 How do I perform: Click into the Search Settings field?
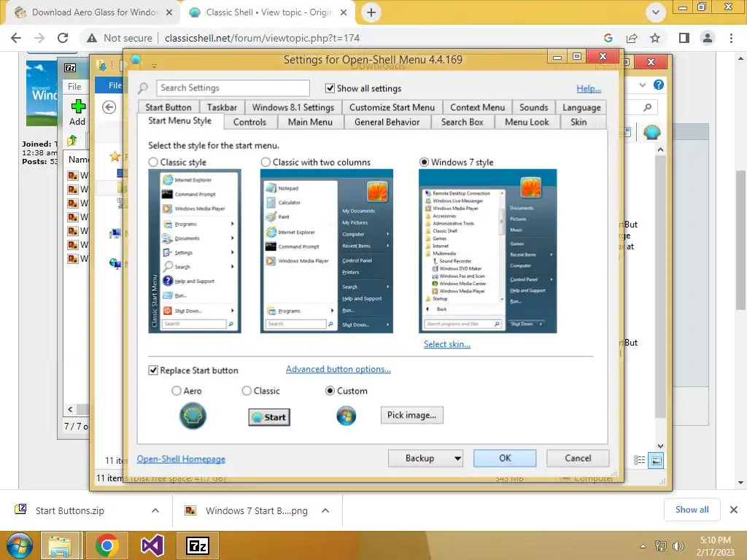point(233,88)
